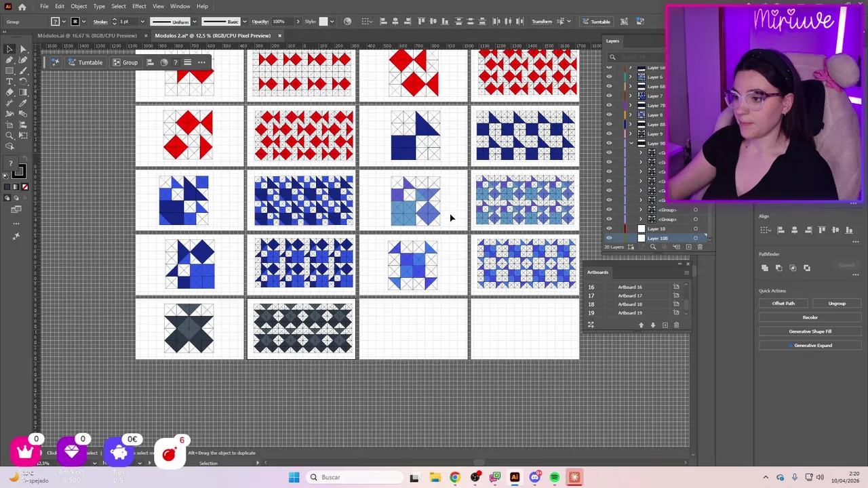868x488 pixels.
Task: Move artboard down with arrow
Action: 653,325
